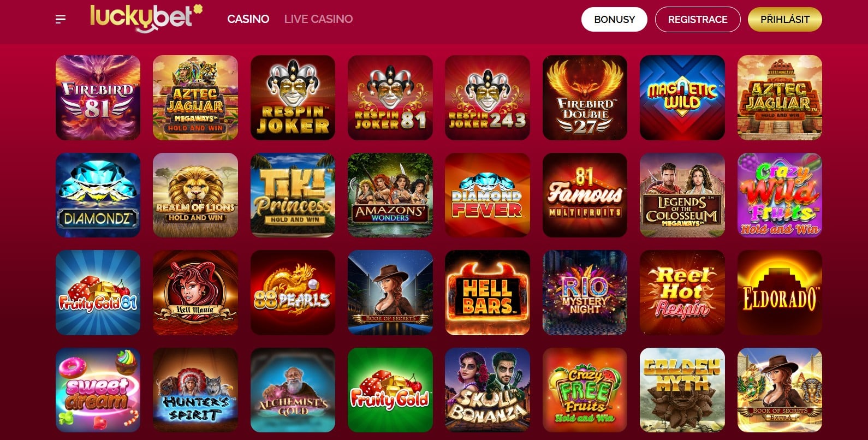This screenshot has width=868, height=440.
Task: Open the Eldorado game tile
Action: coord(780,293)
